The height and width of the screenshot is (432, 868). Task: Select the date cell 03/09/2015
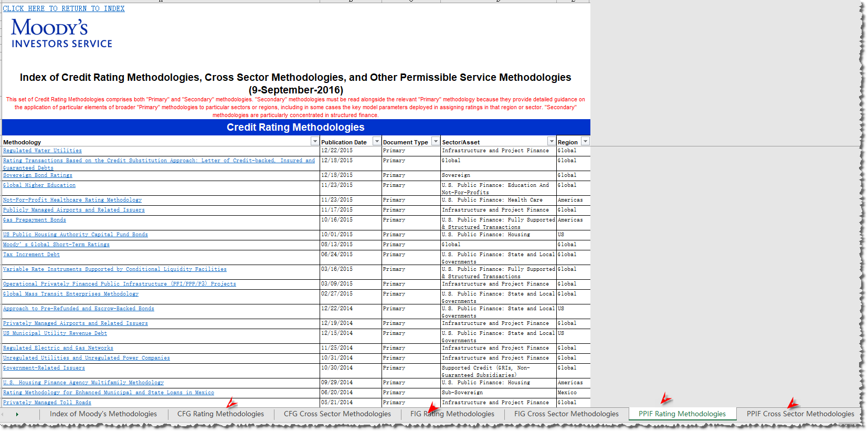pos(351,285)
